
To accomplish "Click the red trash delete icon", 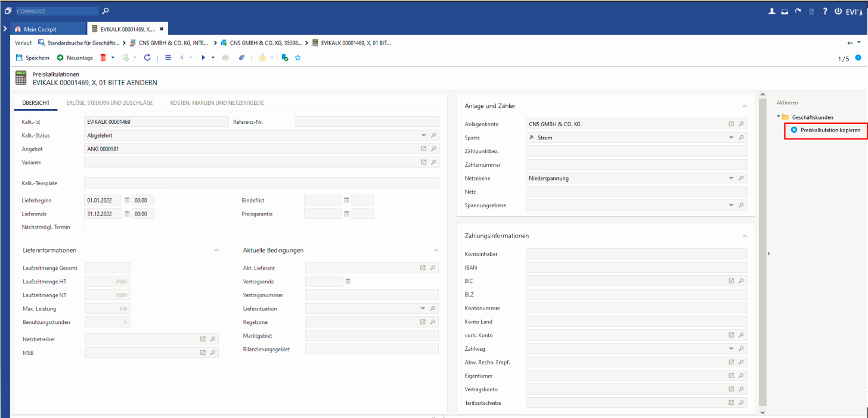I will 103,58.
